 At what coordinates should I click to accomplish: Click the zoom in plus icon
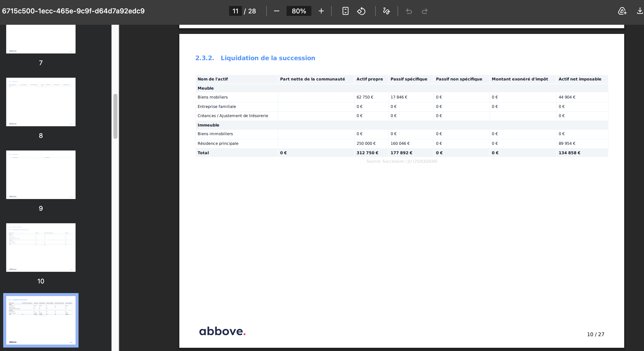coord(321,11)
